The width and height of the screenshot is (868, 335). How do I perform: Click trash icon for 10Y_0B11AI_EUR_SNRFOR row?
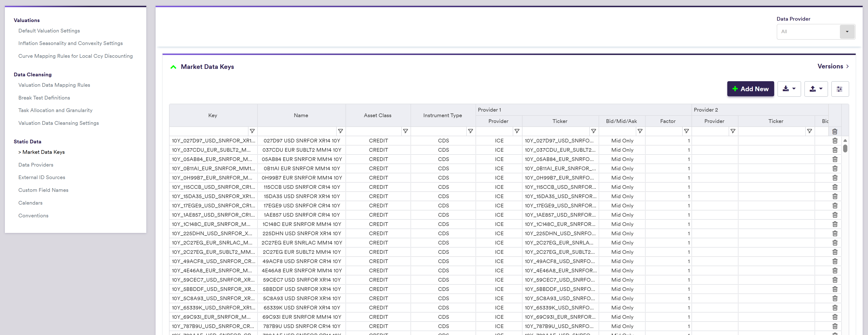(x=835, y=168)
